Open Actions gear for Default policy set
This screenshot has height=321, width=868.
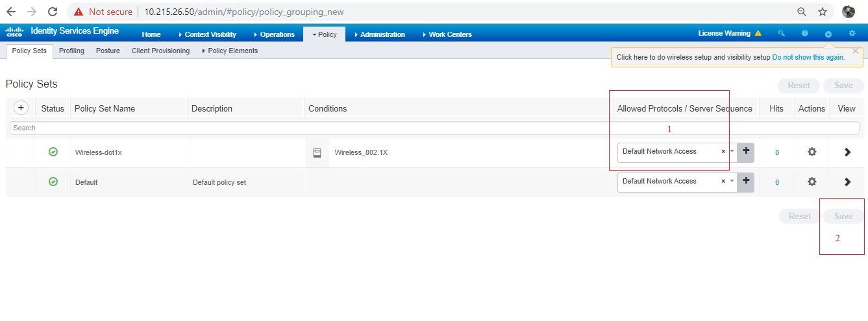click(x=812, y=182)
